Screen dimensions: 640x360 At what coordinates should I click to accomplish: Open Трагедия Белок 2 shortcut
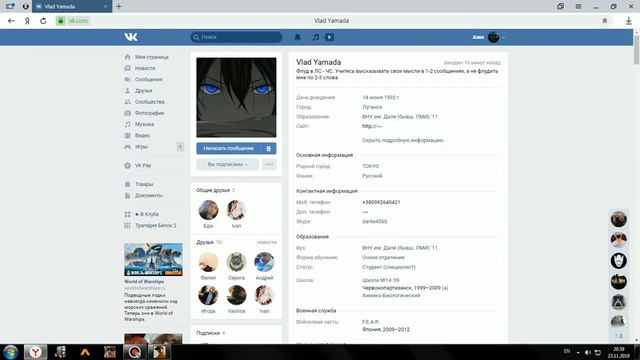click(x=156, y=225)
